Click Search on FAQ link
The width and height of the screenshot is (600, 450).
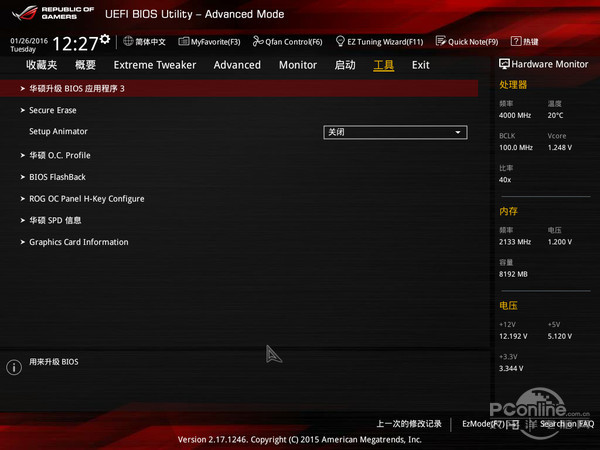coord(567,424)
